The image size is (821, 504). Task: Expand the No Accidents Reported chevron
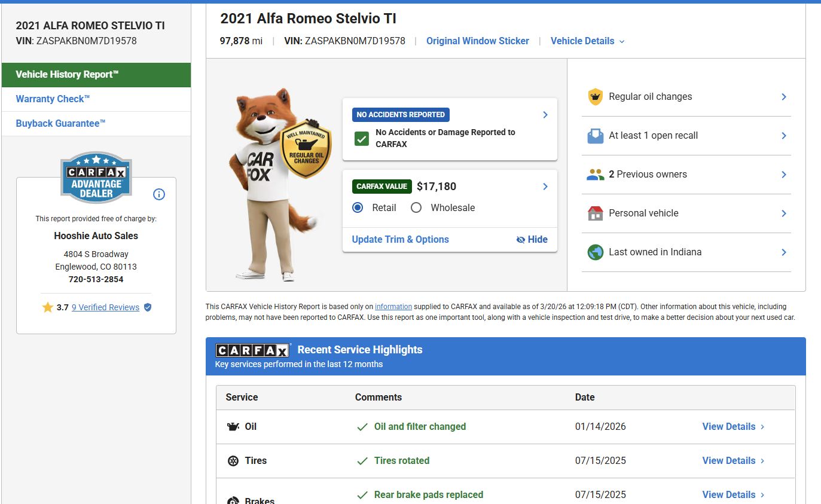click(545, 115)
